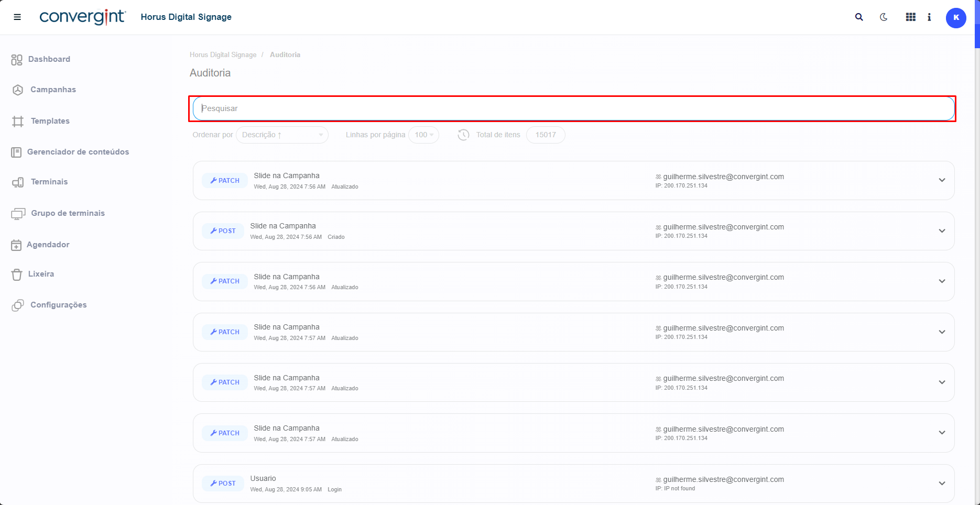Change Linhas por página dropdown value
Image resolution: width=980 pixels, height=505 pixels.
point(423,135)
